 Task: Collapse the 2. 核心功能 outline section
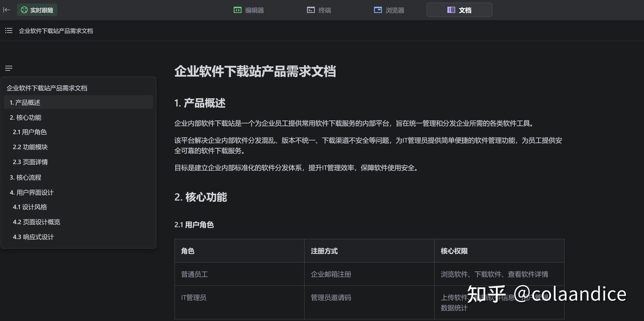(25, 117)
